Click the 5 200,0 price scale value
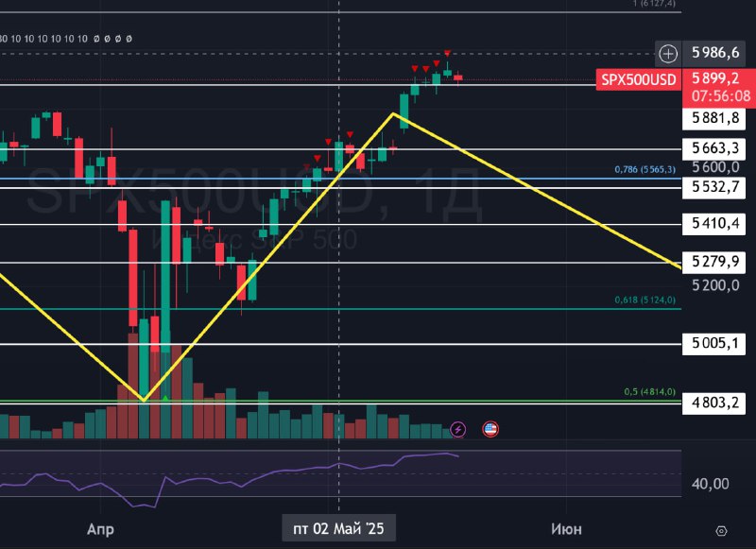The height and width of the screenshot is (549, 756). tap(715, 285)
